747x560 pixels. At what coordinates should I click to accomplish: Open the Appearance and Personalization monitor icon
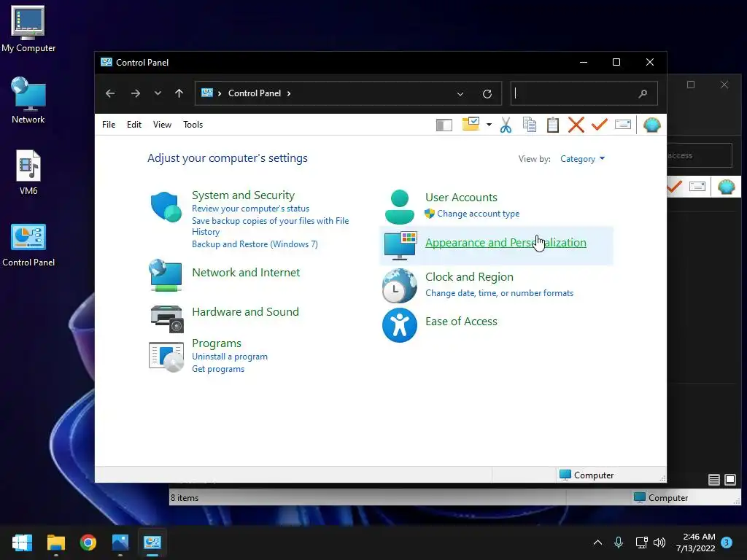coord(400,246)
